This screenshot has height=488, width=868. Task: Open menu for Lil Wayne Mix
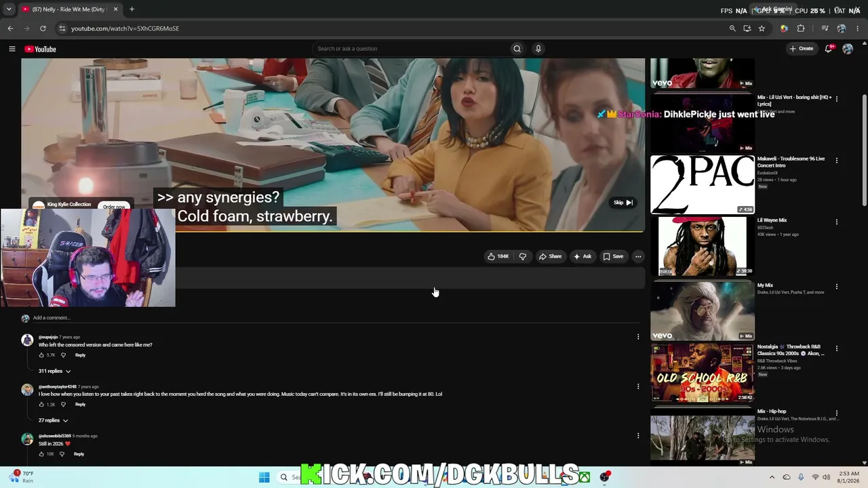837,222
